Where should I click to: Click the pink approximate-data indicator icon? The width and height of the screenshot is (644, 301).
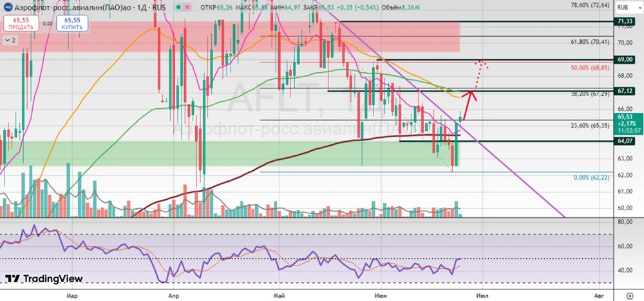click(x=187, y=7)
